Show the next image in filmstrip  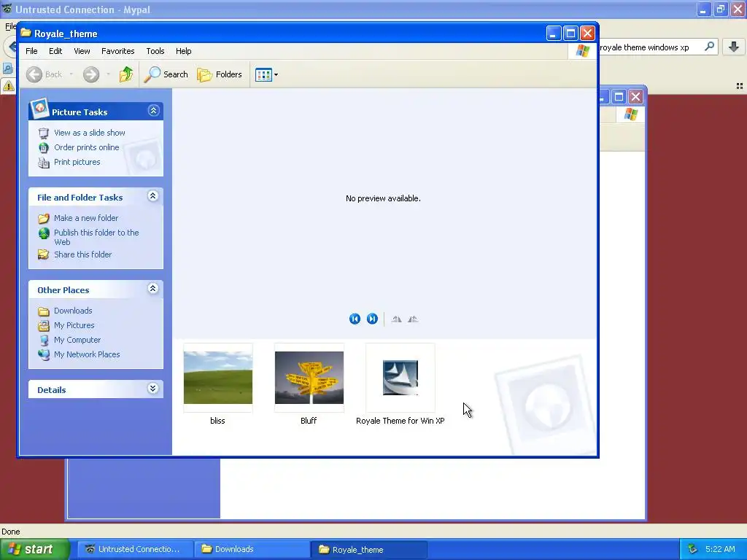coord(372,319)
